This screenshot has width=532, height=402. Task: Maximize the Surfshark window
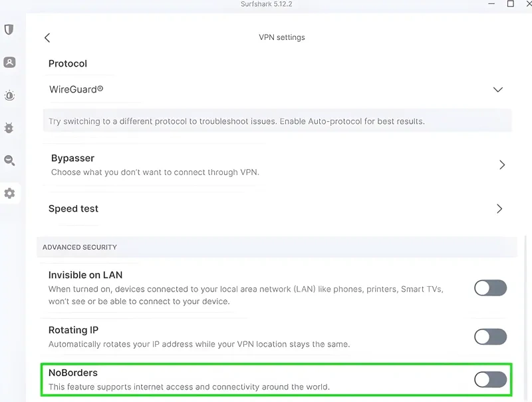tap(510, 4)
